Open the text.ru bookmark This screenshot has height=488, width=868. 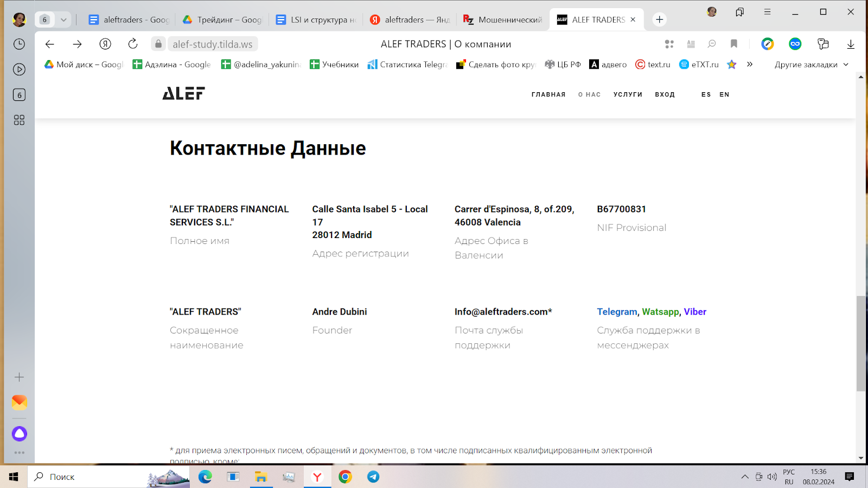(653, 65)
